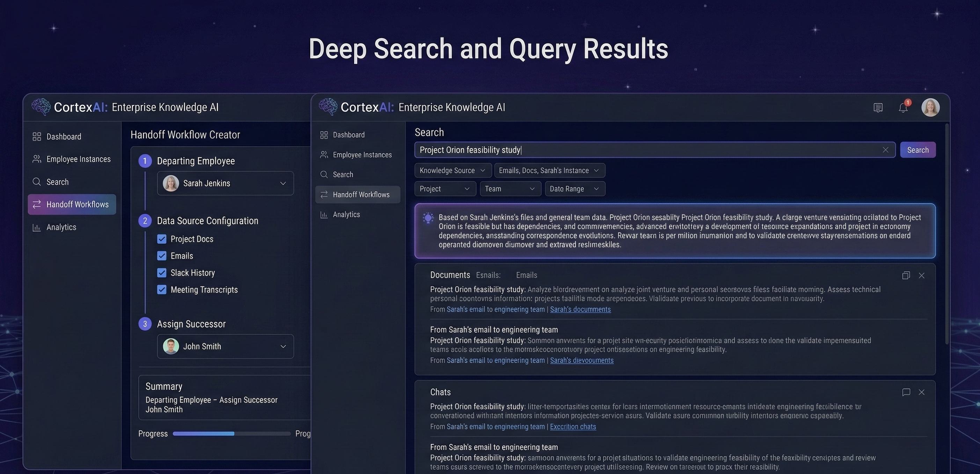Uncheck the Slack History data source
The height and width of the screenshot is (474, 980).
pyautogui.click(x=162, y=272)
